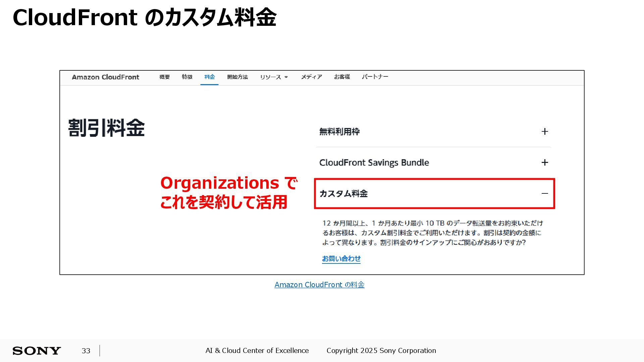Expand CloudFront Savings Bundle plus icon
This screenshot has width=644, height=362.
click(x=545, y=163)
